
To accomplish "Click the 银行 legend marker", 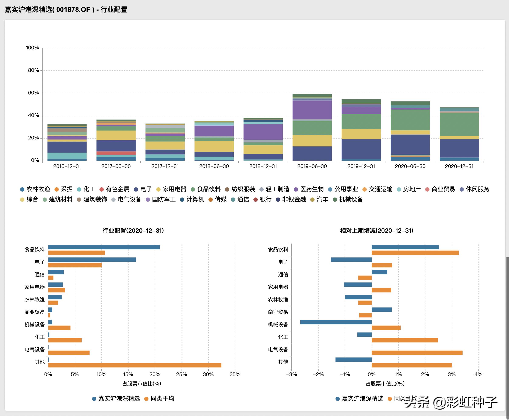I will (x=256, y=200).
